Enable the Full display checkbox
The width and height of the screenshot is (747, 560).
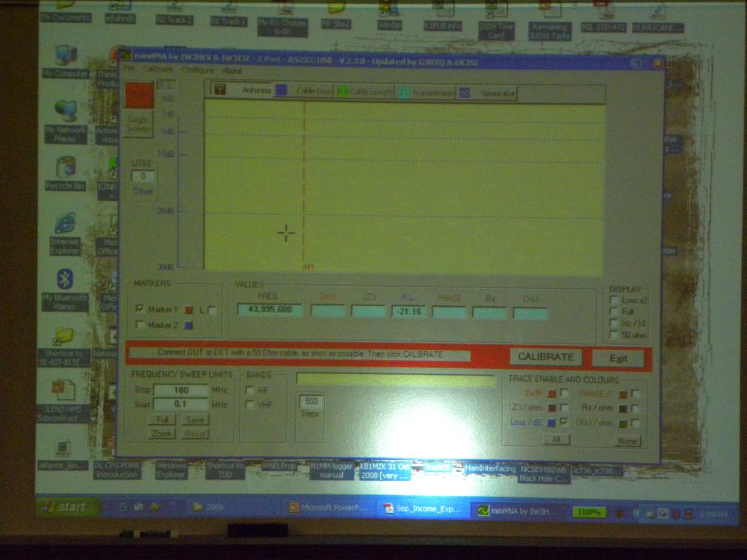click(614, 311)
